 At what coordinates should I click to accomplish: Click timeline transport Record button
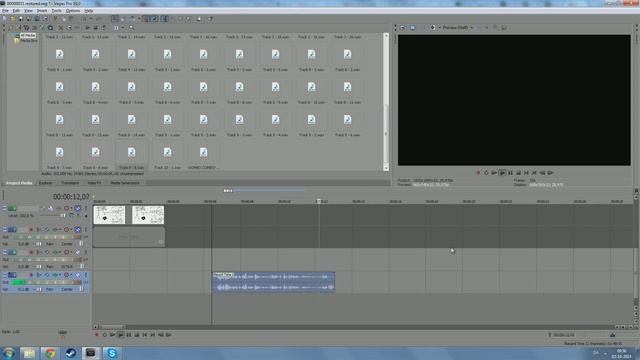tap(97, 335)
